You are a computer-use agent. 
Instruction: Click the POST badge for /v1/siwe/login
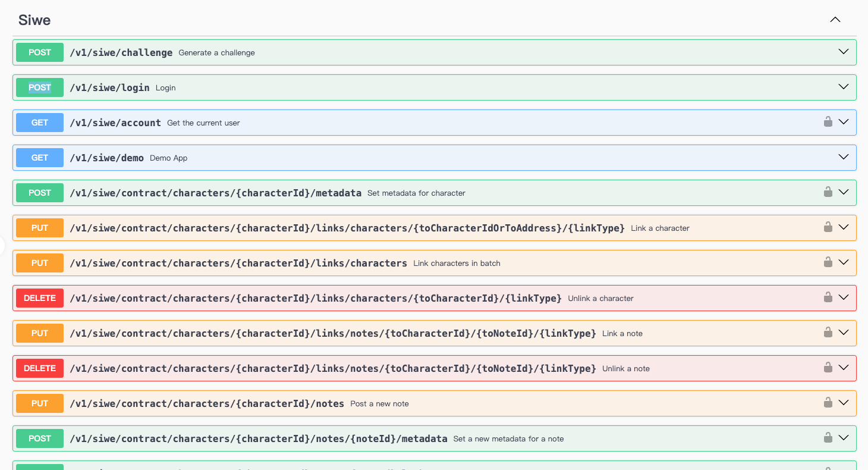pyautogui.click(x=40, y=87)
